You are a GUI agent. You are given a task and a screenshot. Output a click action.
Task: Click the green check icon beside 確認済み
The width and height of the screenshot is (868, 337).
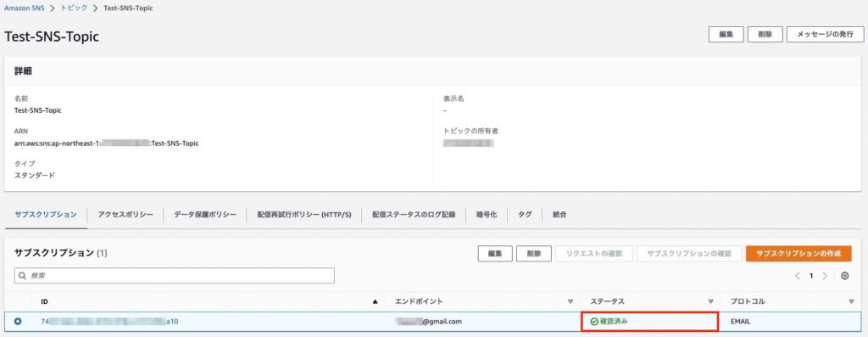pos(594,322)
